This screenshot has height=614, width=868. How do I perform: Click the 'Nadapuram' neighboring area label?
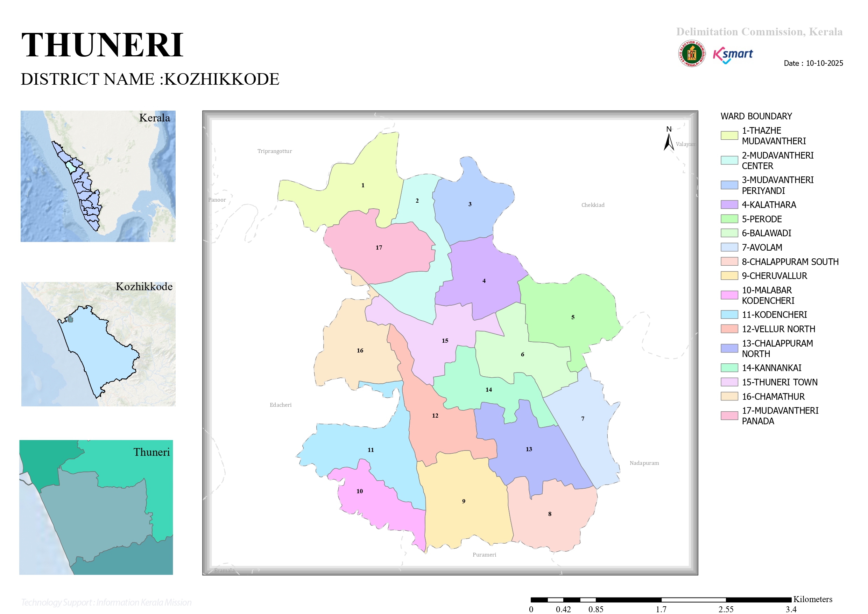(644, 463)
